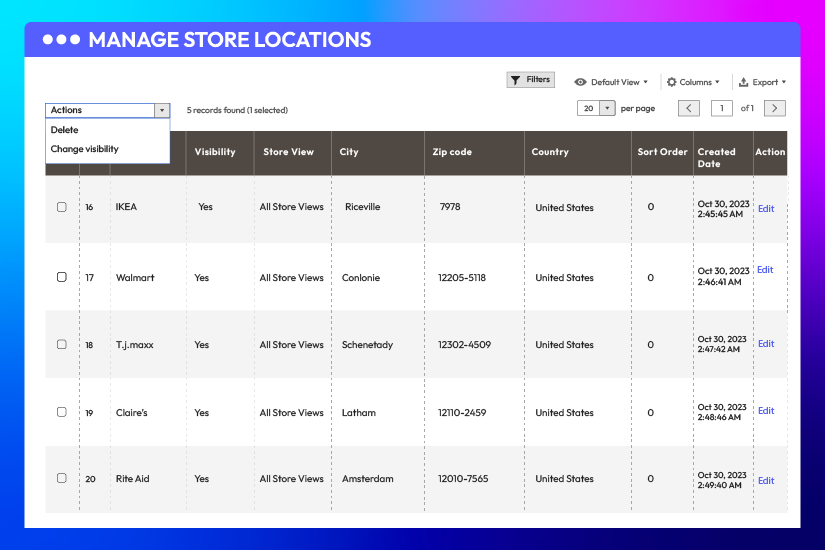This screenshot has width=825, height=550.
Task: Click the Latham city cell
Action: [x=359, y=413]
